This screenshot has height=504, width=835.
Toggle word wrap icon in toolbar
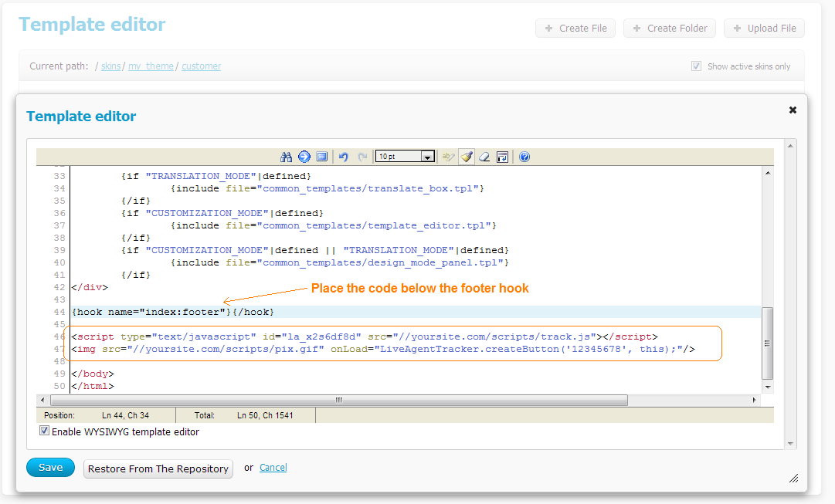pyautogui.click(x=502, y=157)
